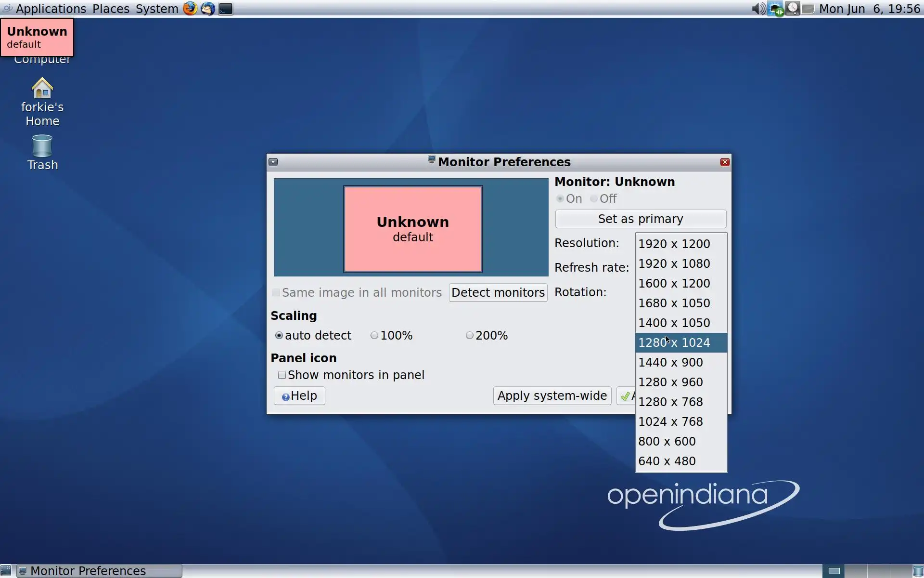This screenshot has width=924, height=578.
Task: Choose 1920 x 1080 from resolution list
Action: 674,264
